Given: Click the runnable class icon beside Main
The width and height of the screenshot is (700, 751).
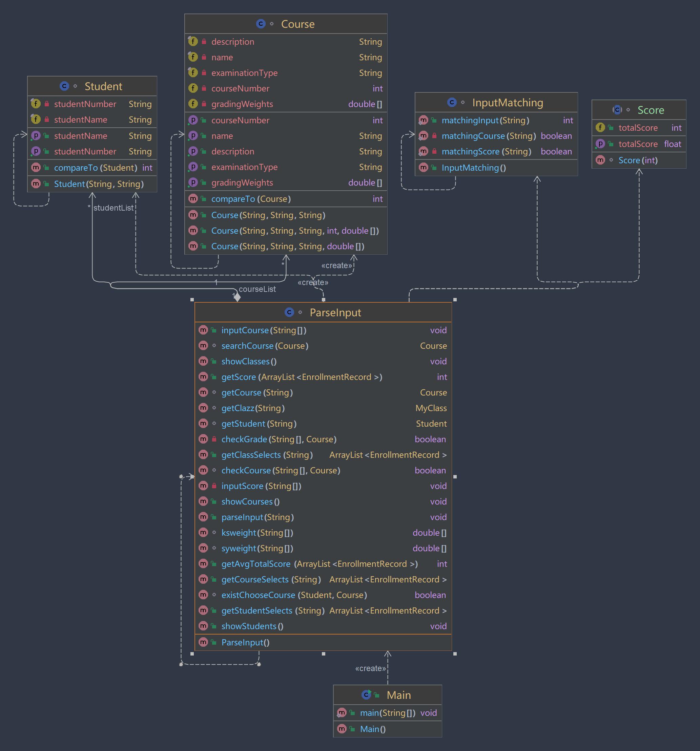Looking at the screenshot, I should [366, 694].
